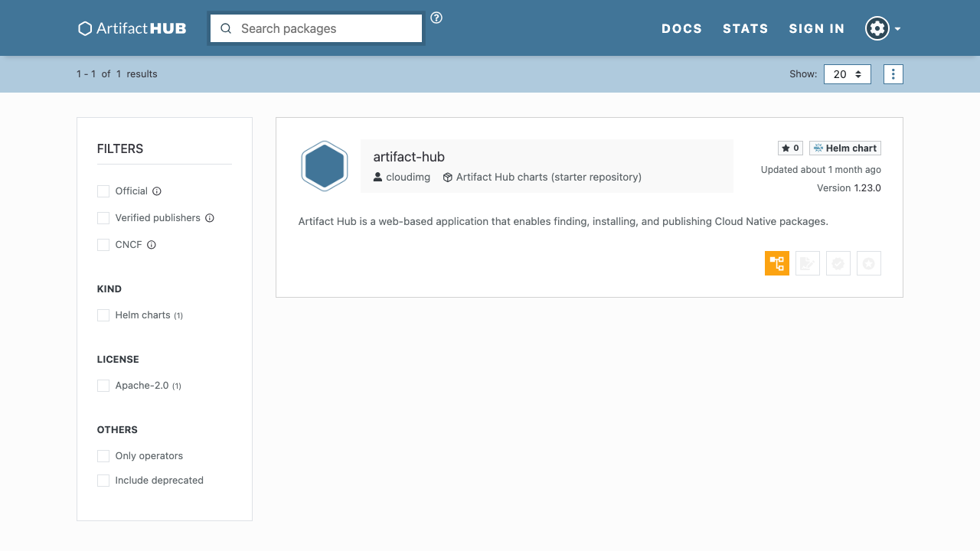
Task: Click the greyed-out signed package badge
Action: (808, 263)
